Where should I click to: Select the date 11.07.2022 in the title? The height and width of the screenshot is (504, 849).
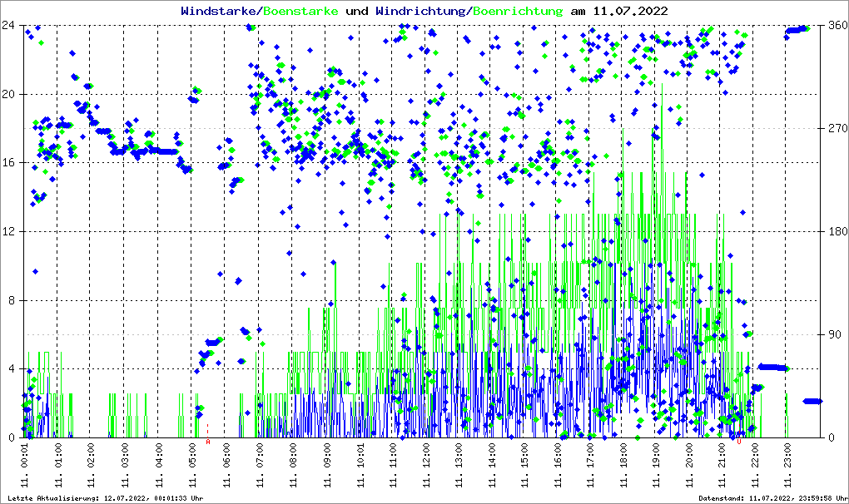point(629,11)
